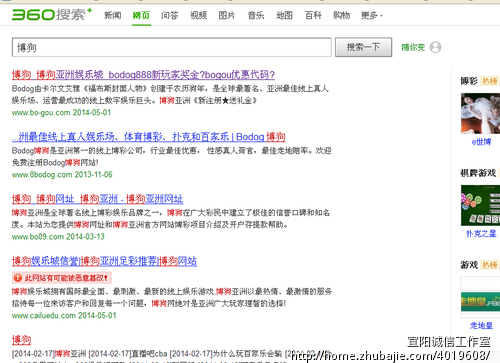Open the 百科 tab
Image resolution: width=500 pixels, height=363 pixels.
point(313,15)
